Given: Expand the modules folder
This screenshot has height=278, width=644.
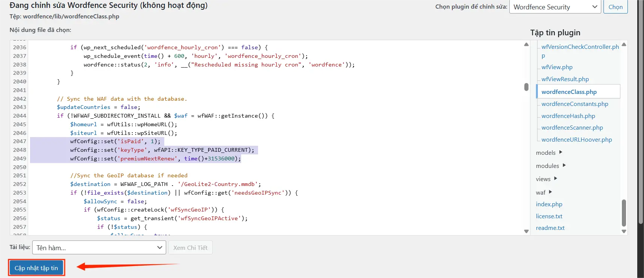Looking at the screenshot, I should 550,166.
